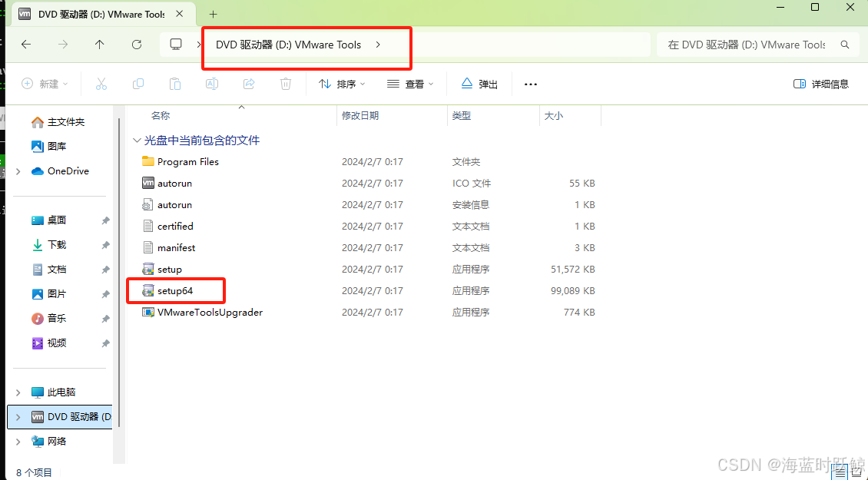The width and height of the screenshot is (868, 480).
Task: Sort by the 修改日期 column header
Action: [360, 115]
